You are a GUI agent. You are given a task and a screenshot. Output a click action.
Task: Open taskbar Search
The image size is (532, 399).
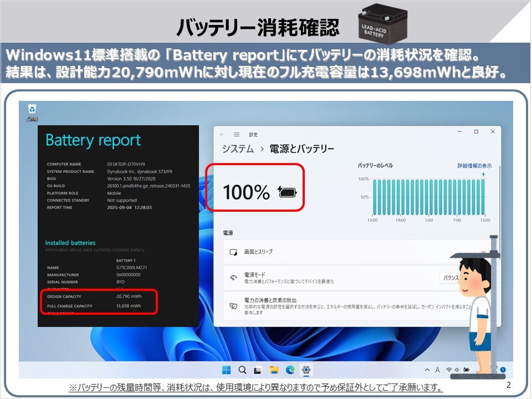coord(242,370)
